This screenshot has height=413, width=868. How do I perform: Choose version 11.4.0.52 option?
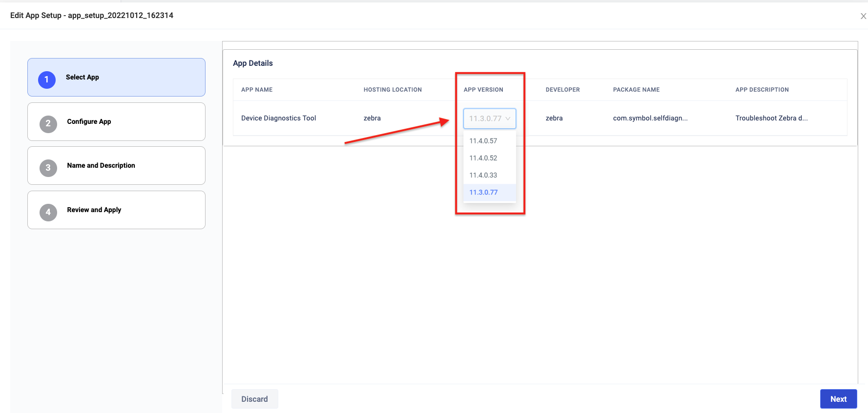click(483, 158)
